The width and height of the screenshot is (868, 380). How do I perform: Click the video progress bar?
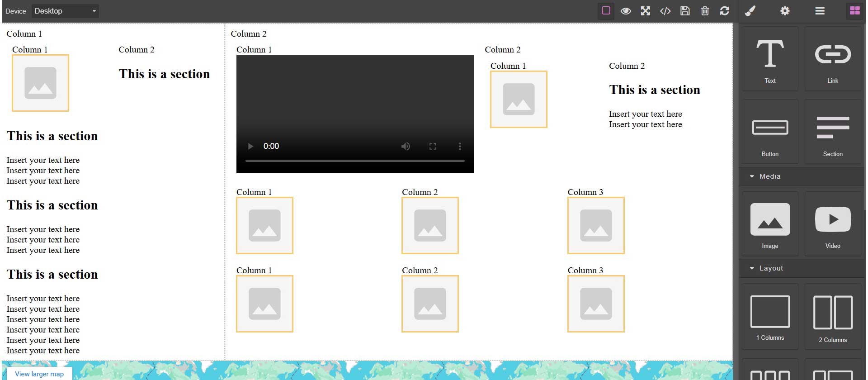(355, 161)
